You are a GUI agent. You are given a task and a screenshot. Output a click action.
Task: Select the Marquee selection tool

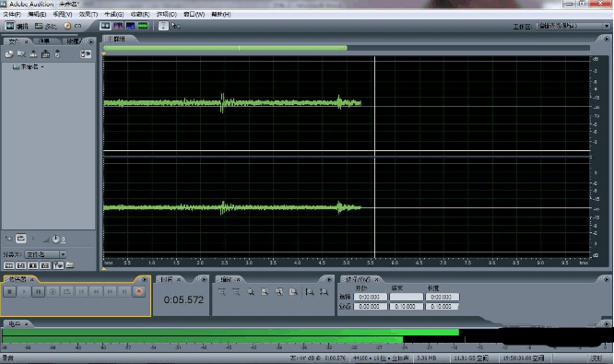(175, 26)
